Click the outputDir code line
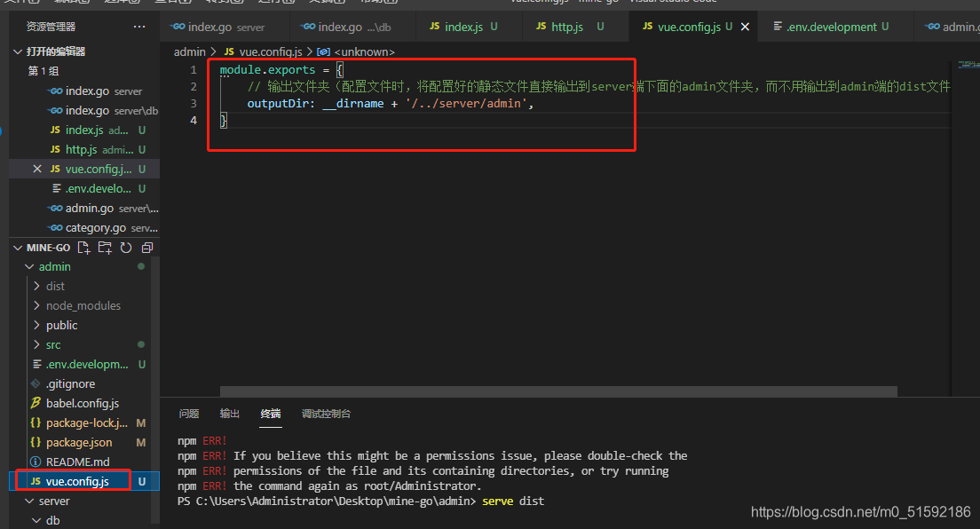980x529 pixels. tap(390, 103)
